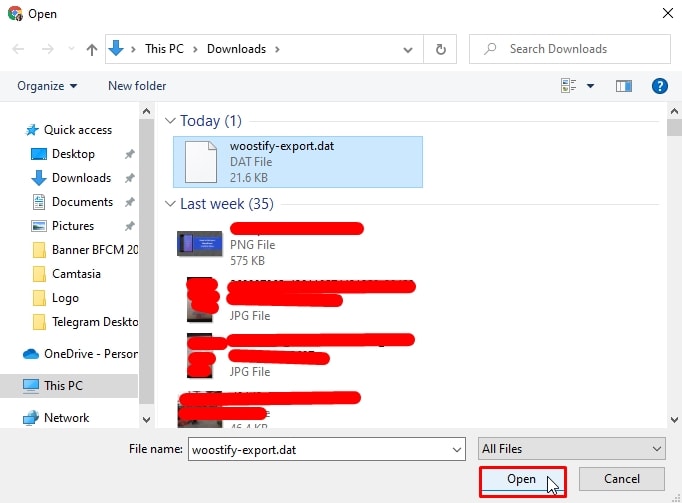Open the Organize menu
The height and width of the screenshot is (503, 682).
(47, 86)
